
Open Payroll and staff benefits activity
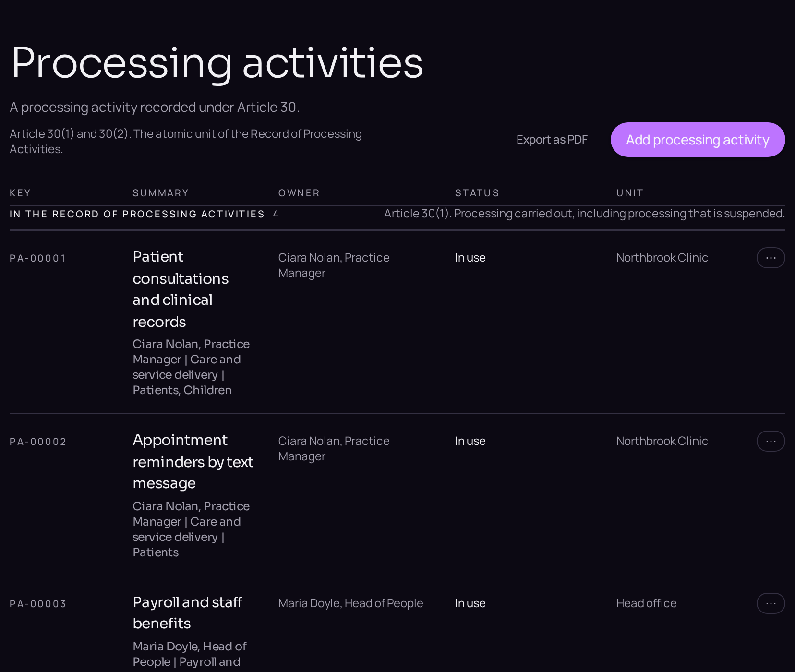(x=187, y=612)
